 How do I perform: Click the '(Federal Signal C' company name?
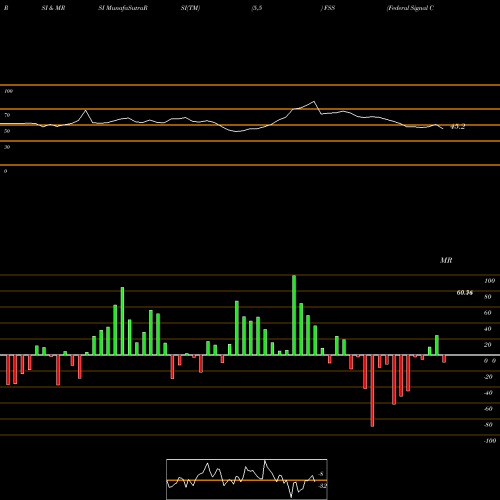pyautogui.click(x=410, y=8)
